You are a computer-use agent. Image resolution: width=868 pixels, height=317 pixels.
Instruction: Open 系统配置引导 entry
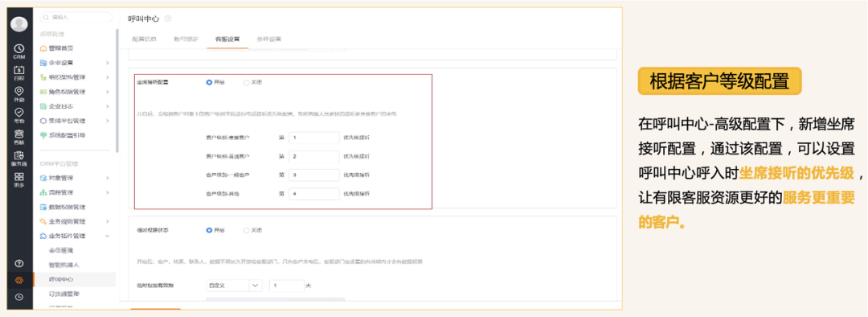[67, 134]
